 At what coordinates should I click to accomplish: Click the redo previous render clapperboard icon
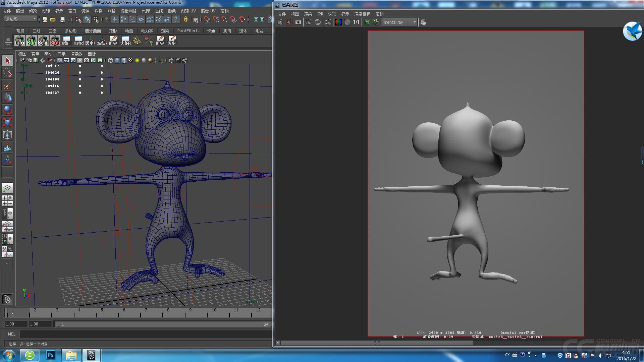(x=280, y=22)
